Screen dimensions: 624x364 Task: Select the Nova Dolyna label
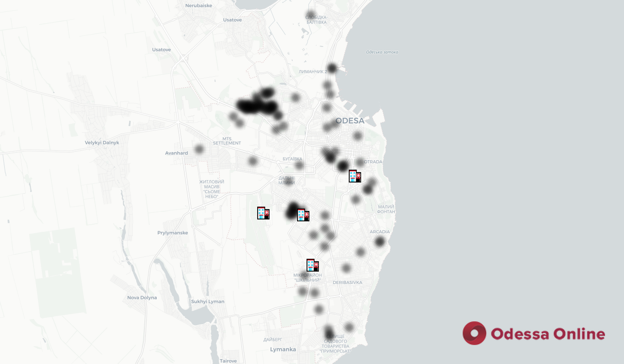point(142,298)
